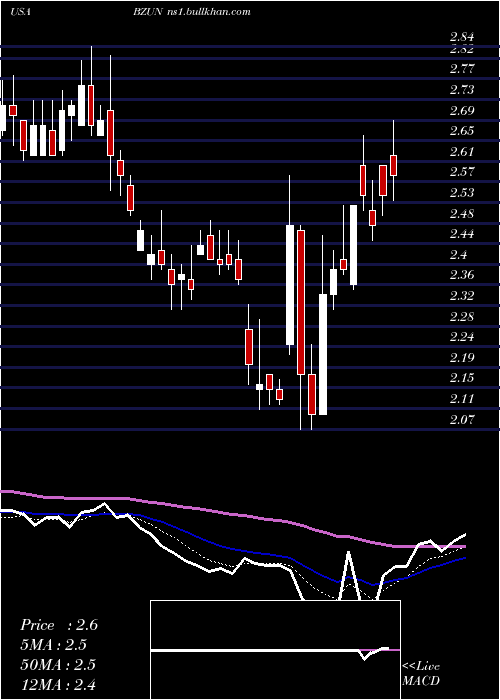Click the 2.44 price axis label

pyautogui.click(x=462, y=234)
